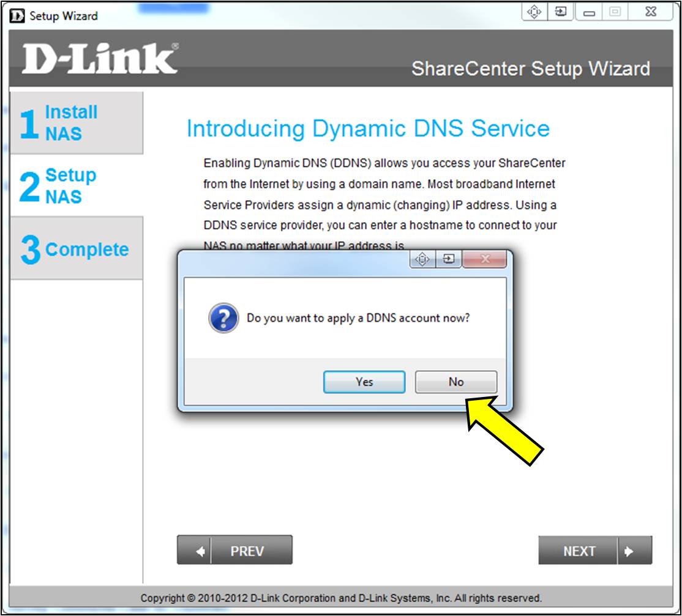Viewport: 682px width, 616px height.
Task: Click the Setup Wizard title bar app icon
Action: point(17,16)
